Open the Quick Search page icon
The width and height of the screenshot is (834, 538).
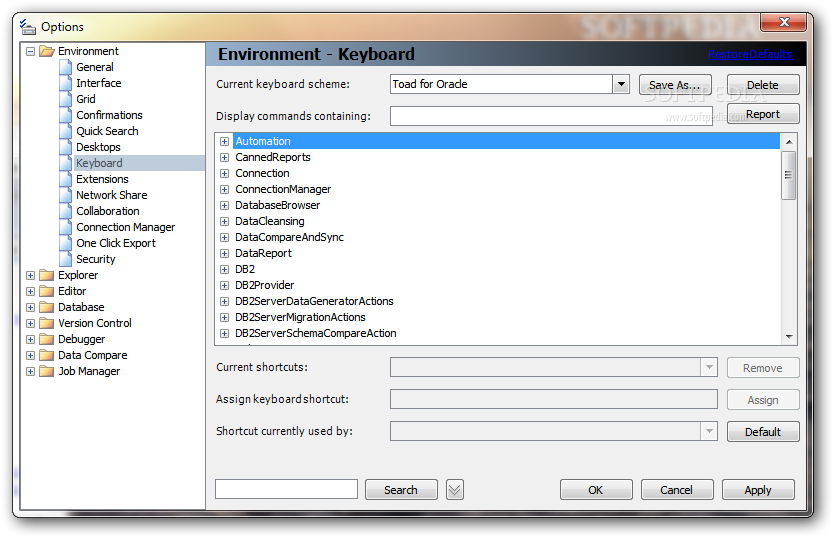(65, 131)
